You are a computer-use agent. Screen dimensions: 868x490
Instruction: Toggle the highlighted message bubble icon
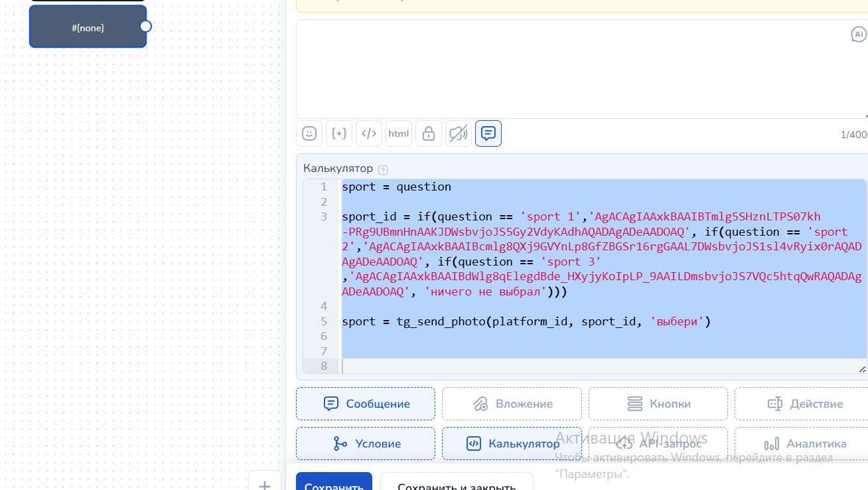(488, 133)
